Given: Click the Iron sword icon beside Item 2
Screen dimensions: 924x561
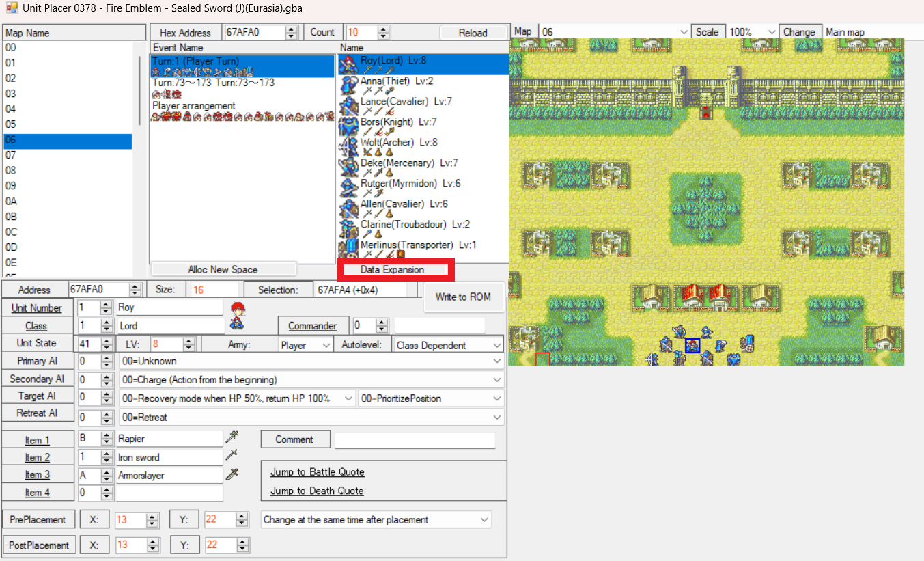Looking at the screenshot, I should click(232, 456).
